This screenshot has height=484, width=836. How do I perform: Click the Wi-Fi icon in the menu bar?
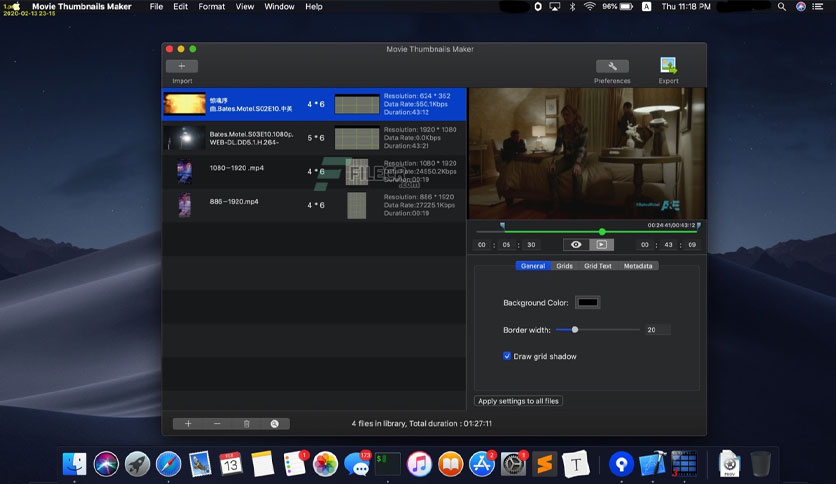[589, 6]
